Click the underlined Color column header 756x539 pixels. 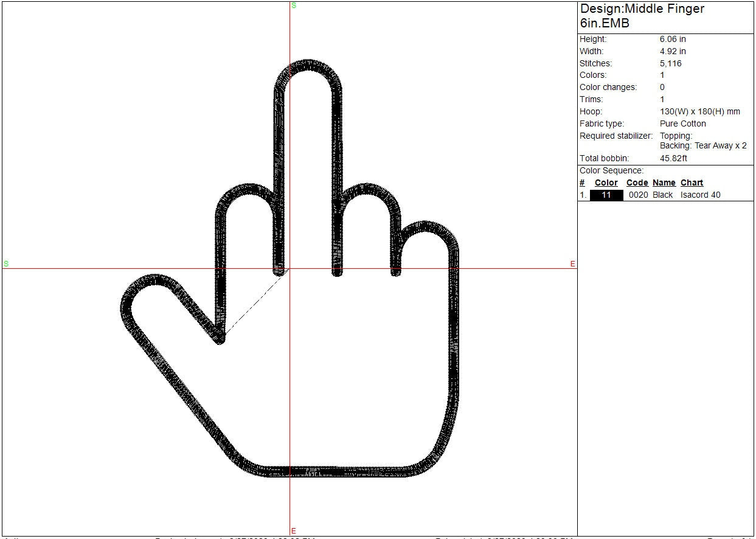tap(606, 183)
